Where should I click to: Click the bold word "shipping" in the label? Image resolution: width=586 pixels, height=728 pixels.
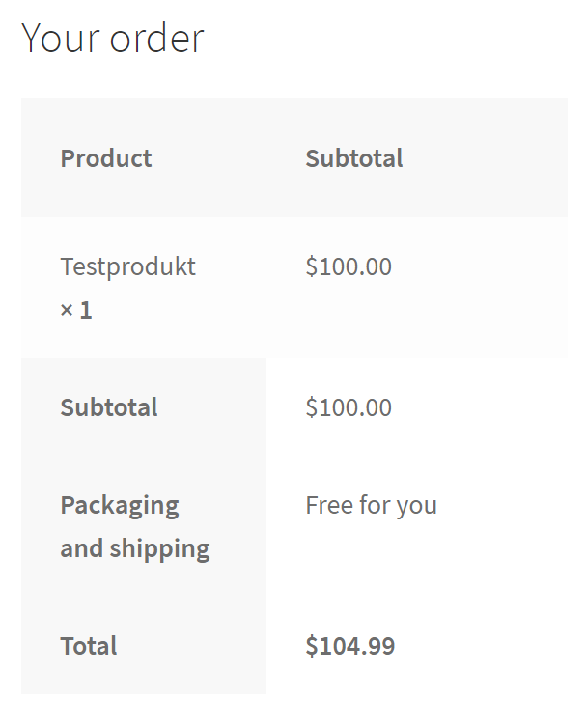point(159,548)
